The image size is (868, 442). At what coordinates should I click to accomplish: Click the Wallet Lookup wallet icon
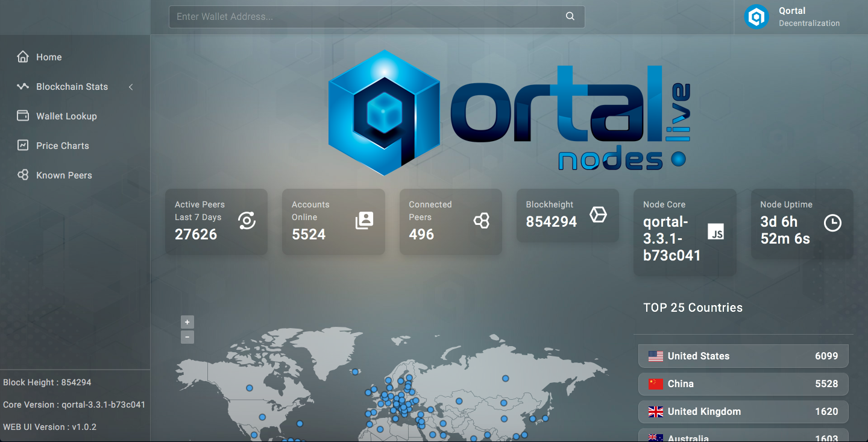click(23, 116)
